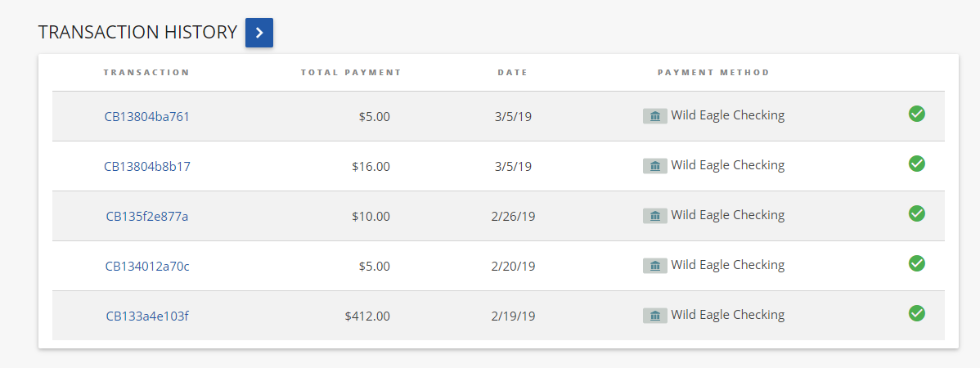Click Wild Eagle Checking in 2/20/19 row
980x368 pixels.
coord(727,265)
